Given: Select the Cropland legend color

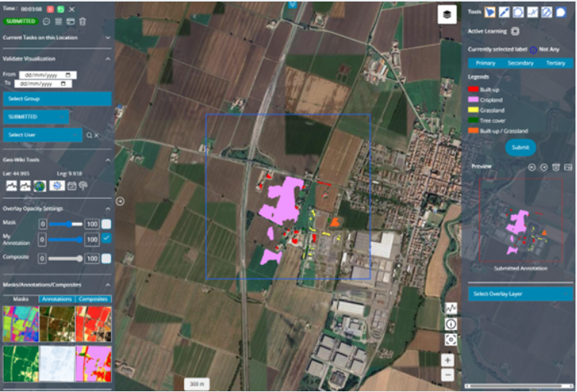Looking at the screenshot, I should coord(471,100).
